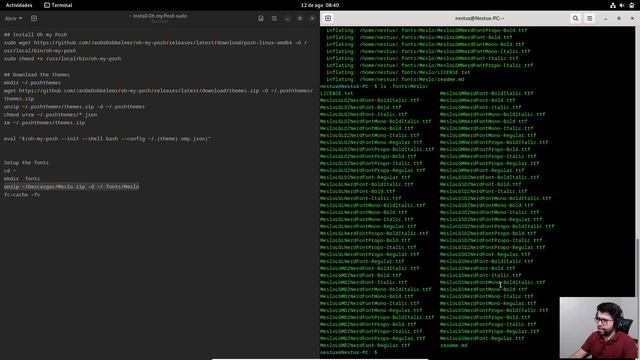The image size is (640, 360).
Task: Click the '## Download the themes' comment line
Action: (x=37, y=75)
